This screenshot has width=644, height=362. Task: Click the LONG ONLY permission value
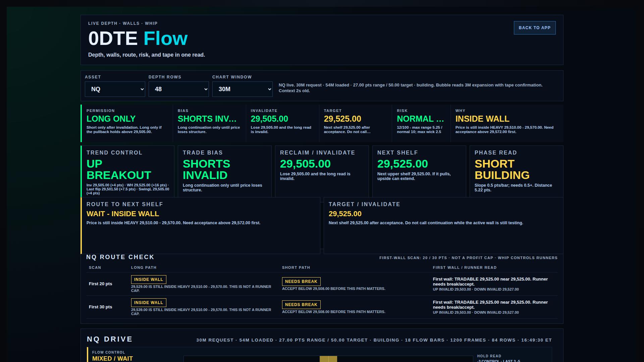(111, 119)
